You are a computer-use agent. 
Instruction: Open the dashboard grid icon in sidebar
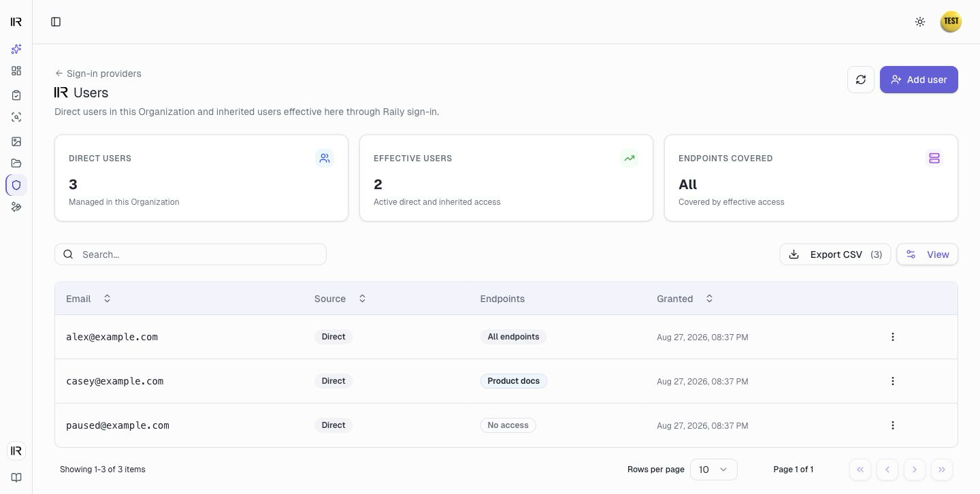pos(16,71)
